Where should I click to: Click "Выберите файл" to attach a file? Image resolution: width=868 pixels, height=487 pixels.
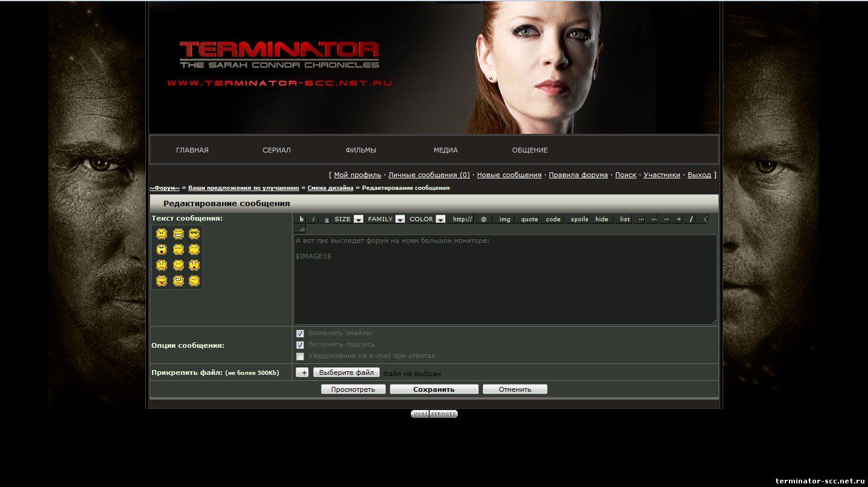[x=346, y=372]
